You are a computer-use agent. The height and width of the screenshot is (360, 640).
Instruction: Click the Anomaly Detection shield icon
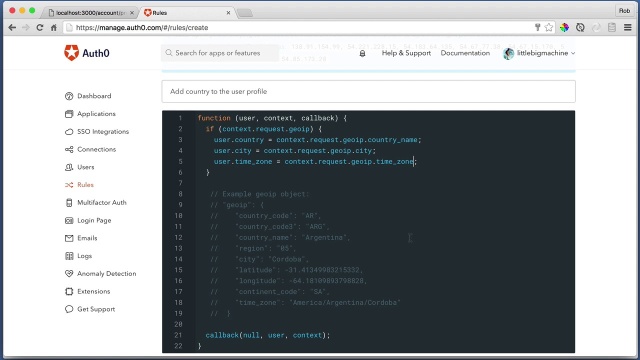coord(69,273)
